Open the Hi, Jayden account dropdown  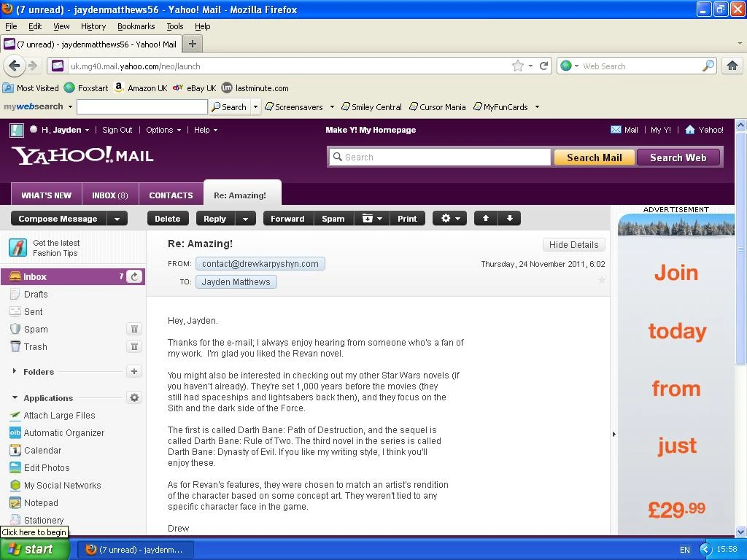65,130
